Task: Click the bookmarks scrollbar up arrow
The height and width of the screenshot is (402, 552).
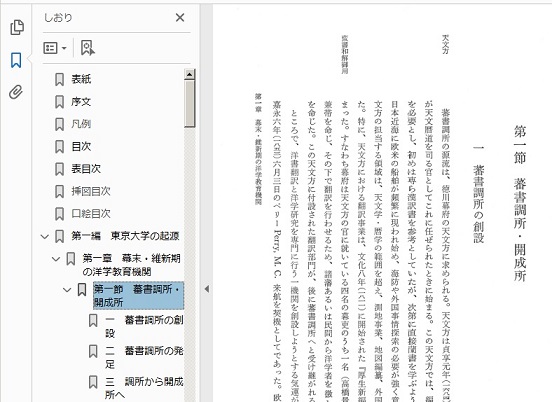Action: click(x=189, y=74)
